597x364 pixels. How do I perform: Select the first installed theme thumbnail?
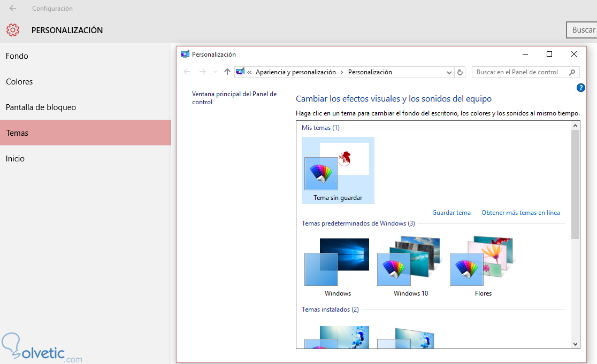coord(337,337)
